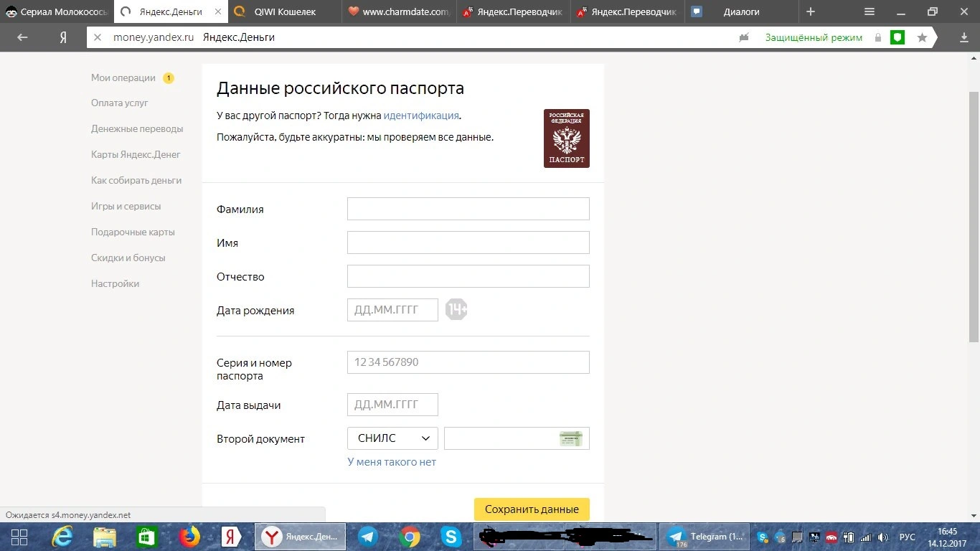Open the browser downloads arrow

coord(964,37)
